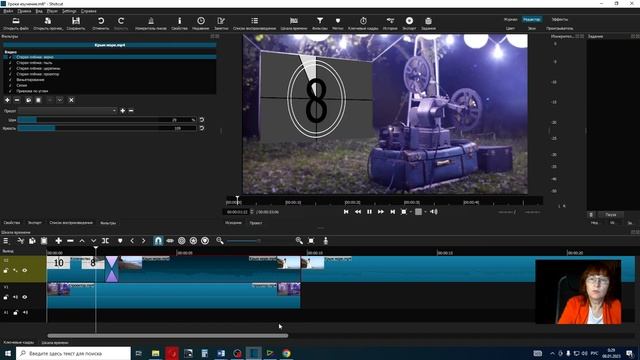Open the timeline hamburger menu
640x360 pixels.
(6, 241)
